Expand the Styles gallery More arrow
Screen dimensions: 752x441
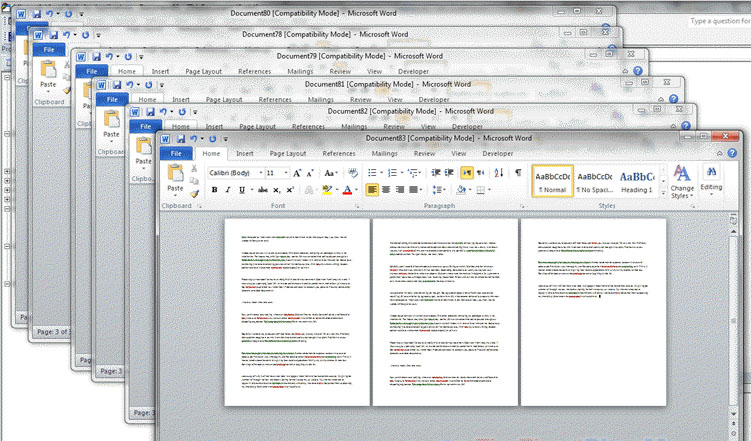(664, 193)
